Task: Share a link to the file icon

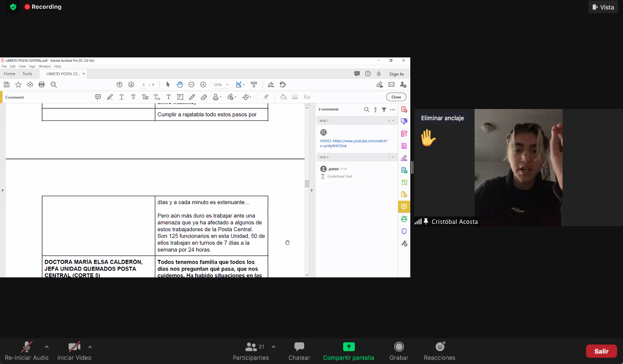Action: (380, 85)
